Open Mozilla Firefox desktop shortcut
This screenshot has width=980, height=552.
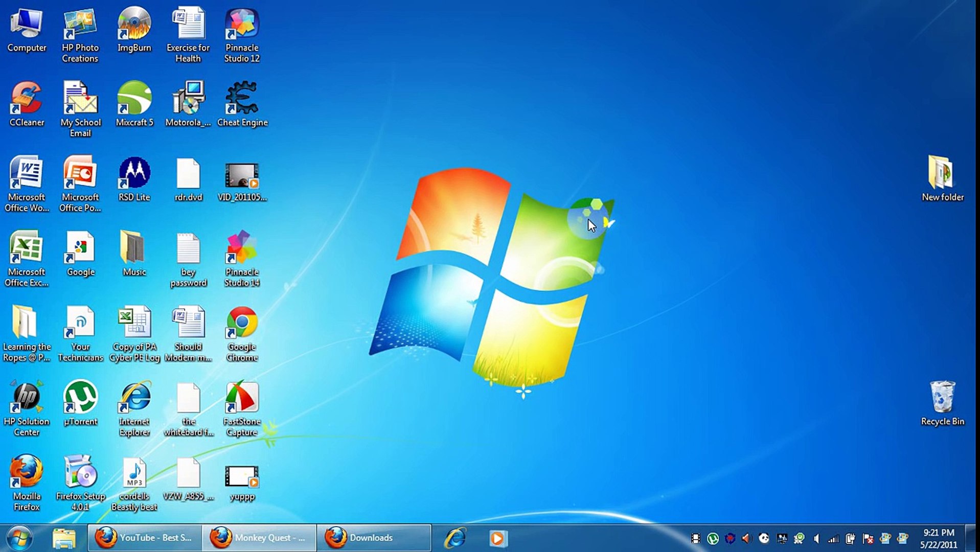tap(27, 483)
